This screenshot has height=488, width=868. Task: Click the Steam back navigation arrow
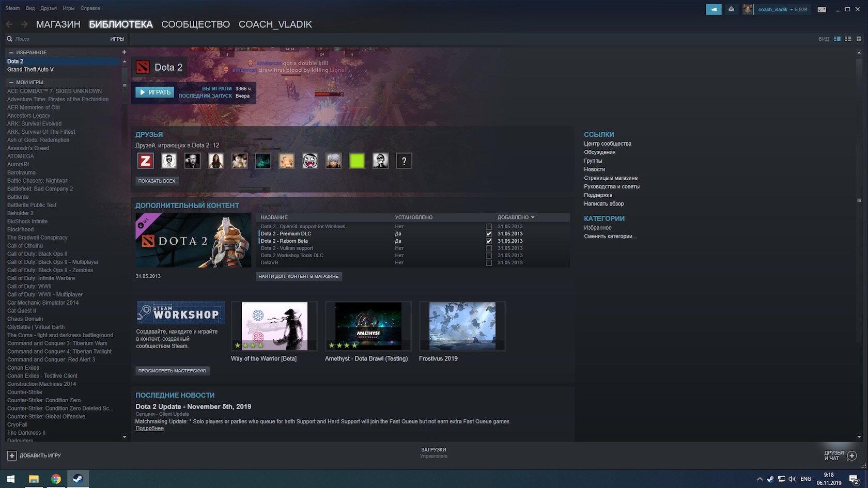coord(9,24)
